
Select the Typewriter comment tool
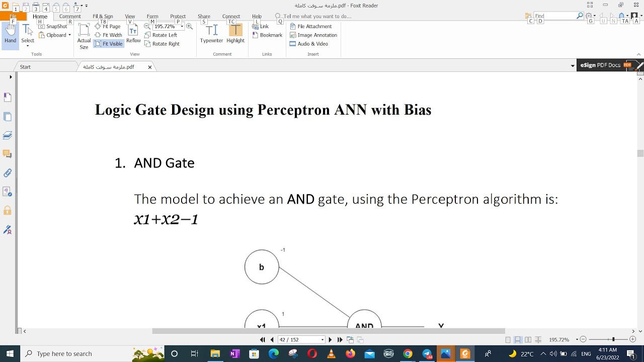tap(211, 34)
